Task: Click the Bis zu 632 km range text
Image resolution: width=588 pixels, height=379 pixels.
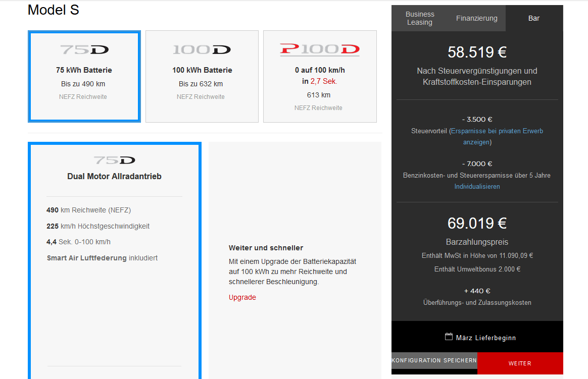Action: tap(201, 84)
